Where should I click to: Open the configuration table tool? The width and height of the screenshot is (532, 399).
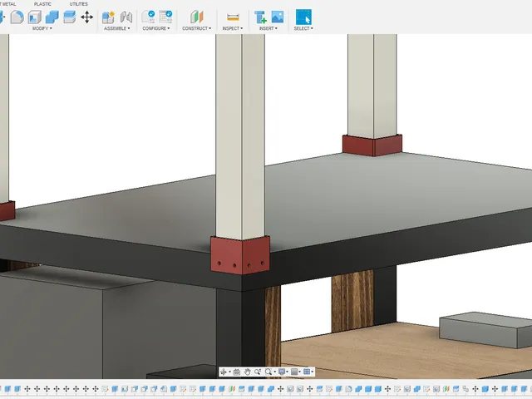pos(165,17)
